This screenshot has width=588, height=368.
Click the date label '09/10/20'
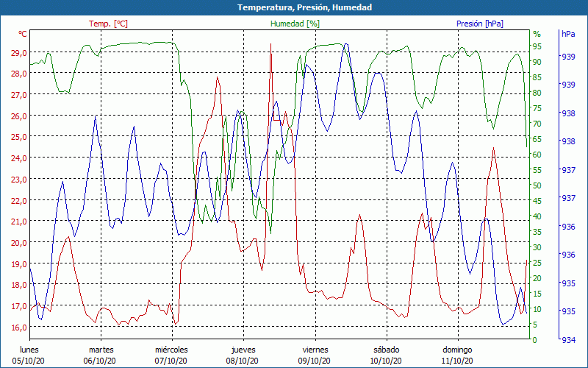point(315,361)
